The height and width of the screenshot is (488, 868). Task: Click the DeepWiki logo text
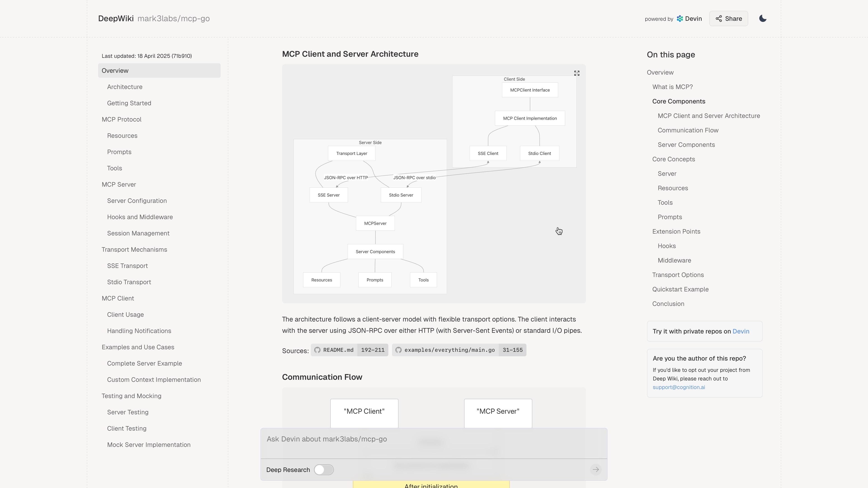[x=116, y=19]
